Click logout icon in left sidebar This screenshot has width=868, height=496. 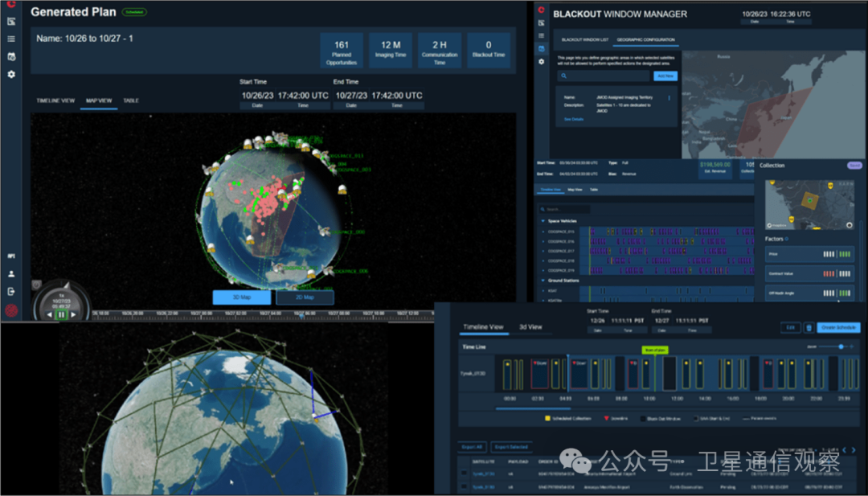[x=11, y=291]
